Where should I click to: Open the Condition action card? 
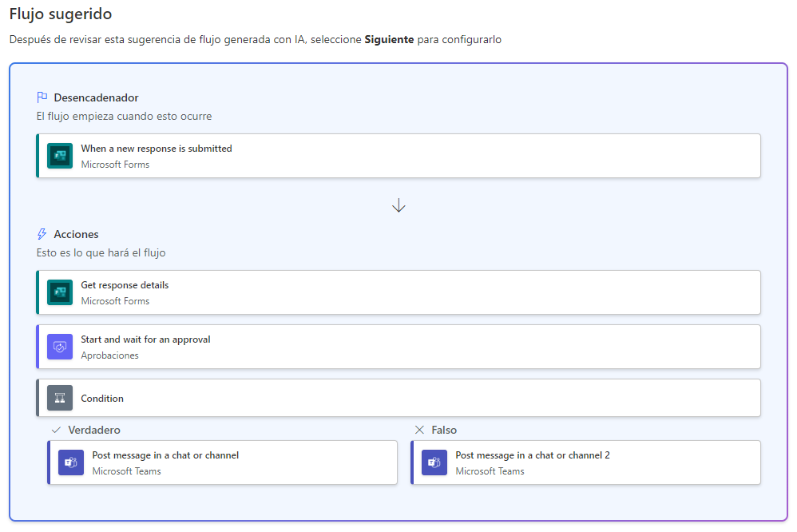(398, 398)
